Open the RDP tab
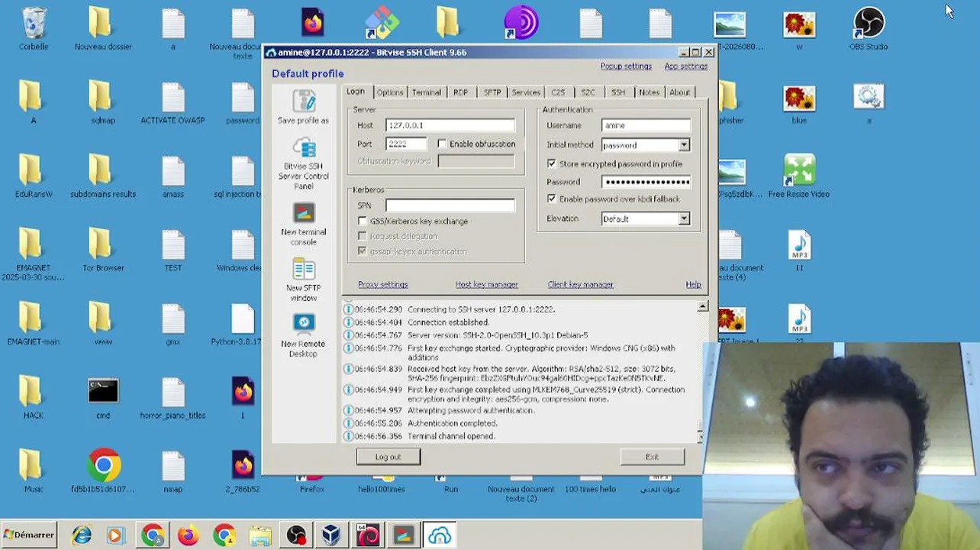980x550 pixels. click(x=460, y=92)
